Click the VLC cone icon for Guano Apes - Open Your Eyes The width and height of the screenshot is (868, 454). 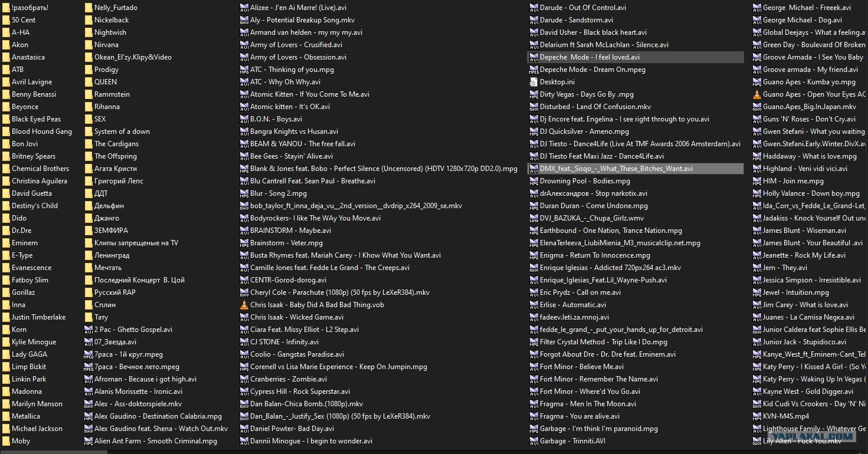click(757, 94)
